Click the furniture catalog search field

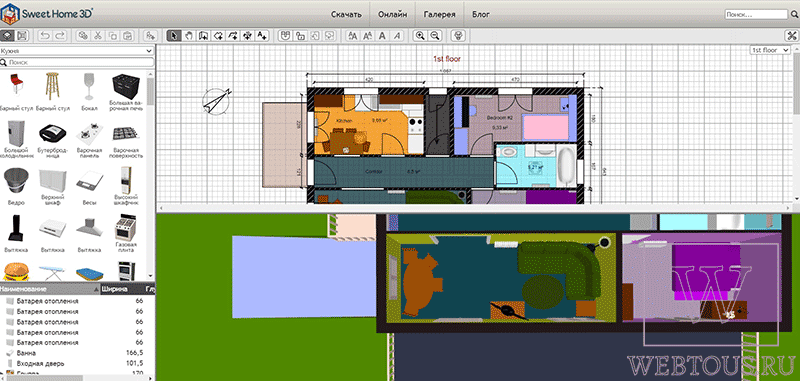point(77,62)
